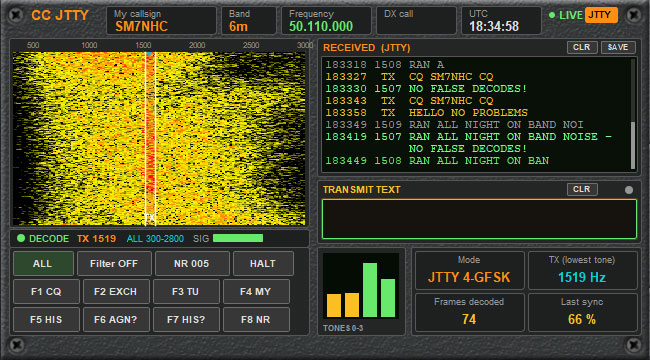Viewport: 650px width, 360px height.
Task: Click the bottom-left panel screw icon
Action: pyautogui.click(x=16, y=345)
